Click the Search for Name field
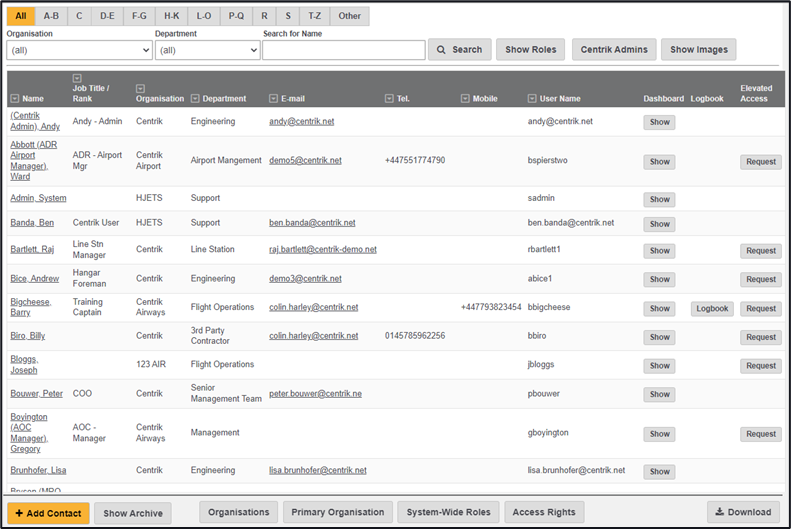Image resolution: width=791 pixels, height=529 pixels. coord(343,50)
